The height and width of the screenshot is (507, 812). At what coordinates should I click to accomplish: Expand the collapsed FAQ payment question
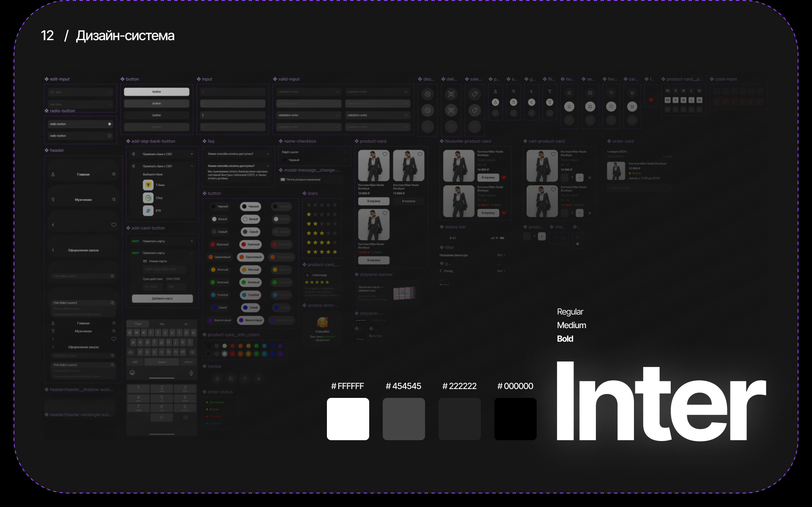[x=268, y=154]
